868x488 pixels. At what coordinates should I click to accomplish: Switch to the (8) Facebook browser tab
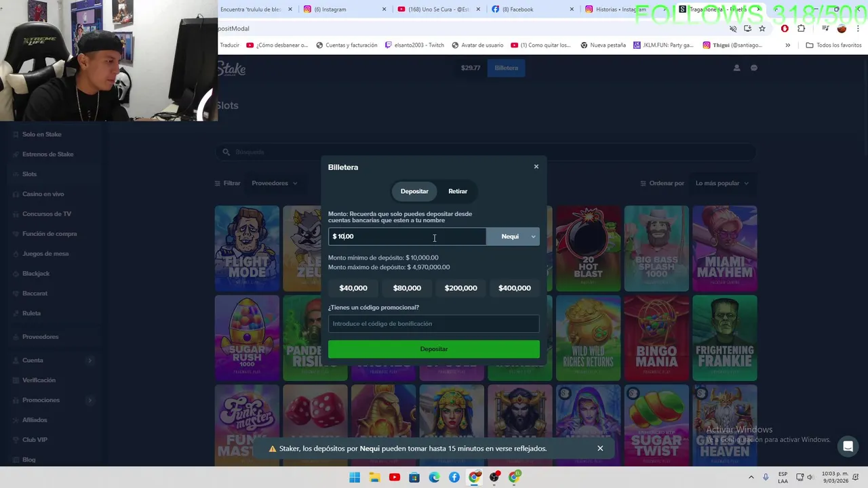[532, 9]
